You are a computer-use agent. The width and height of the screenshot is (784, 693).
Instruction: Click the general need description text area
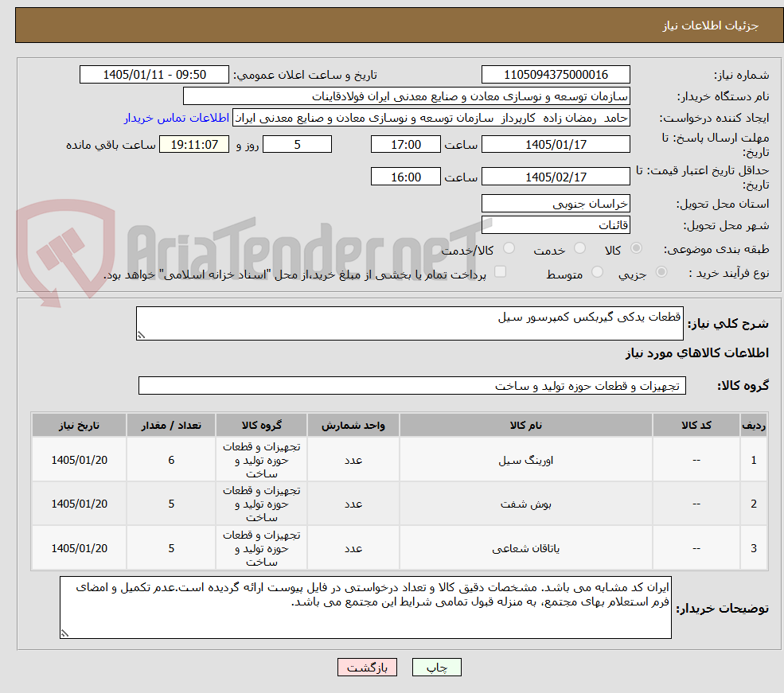click(409, 323)
